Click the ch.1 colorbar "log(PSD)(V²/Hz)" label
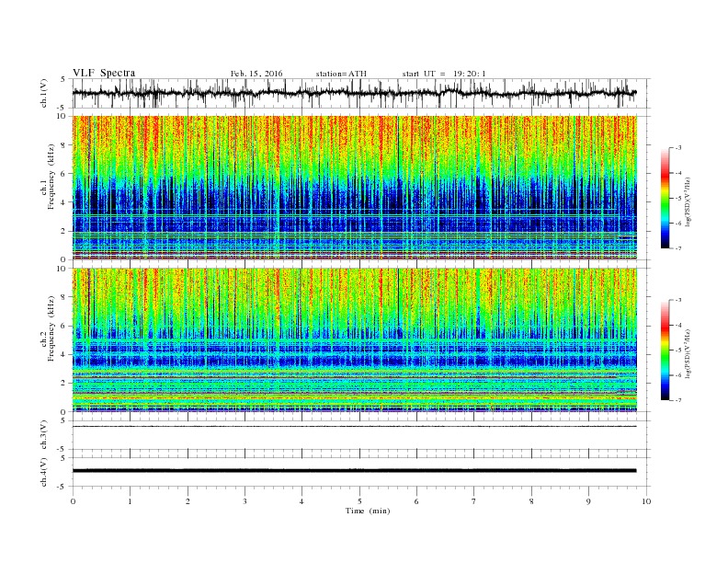 [x=688, y=201]
